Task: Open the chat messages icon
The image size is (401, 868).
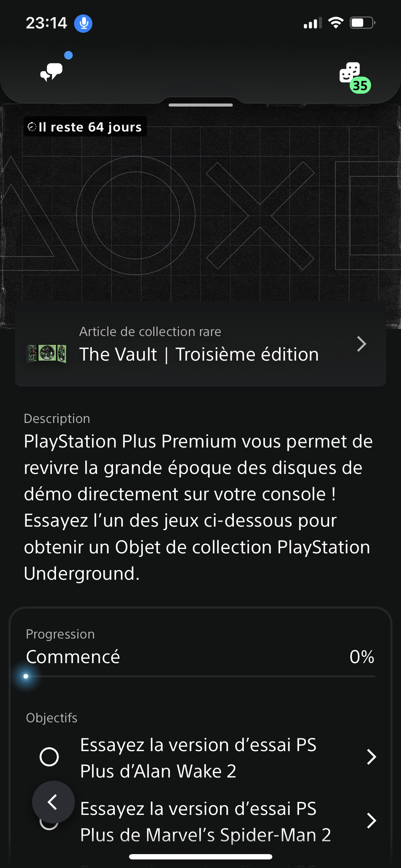Action: [x=51, y=72]
